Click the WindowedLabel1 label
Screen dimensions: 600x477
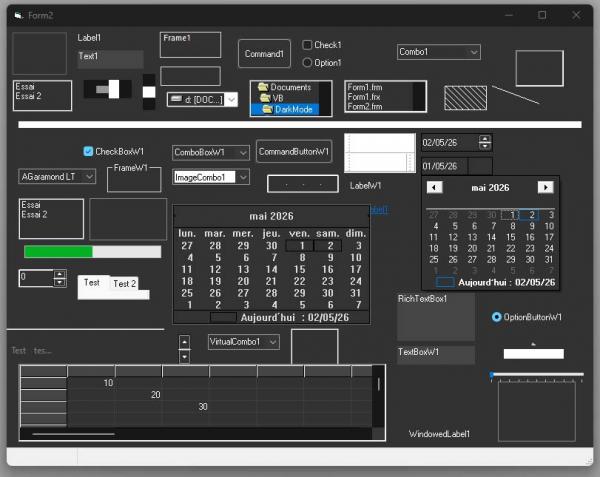[x=439, y=434]
